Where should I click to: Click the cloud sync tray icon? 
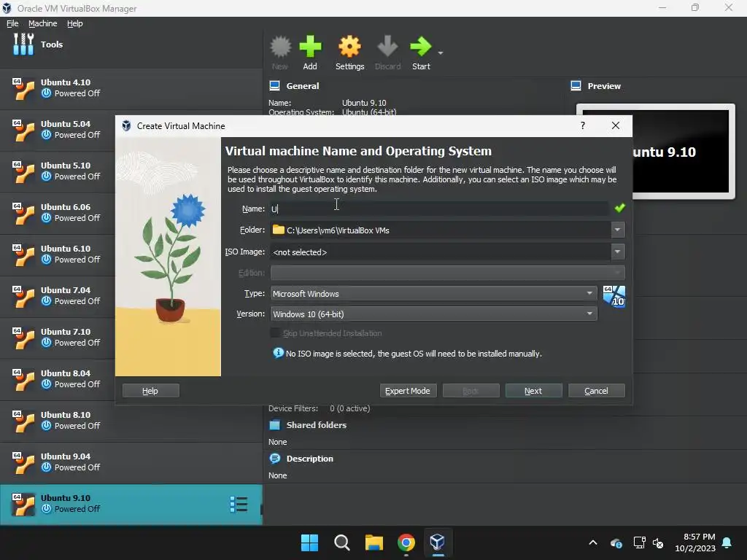[616, 542]
